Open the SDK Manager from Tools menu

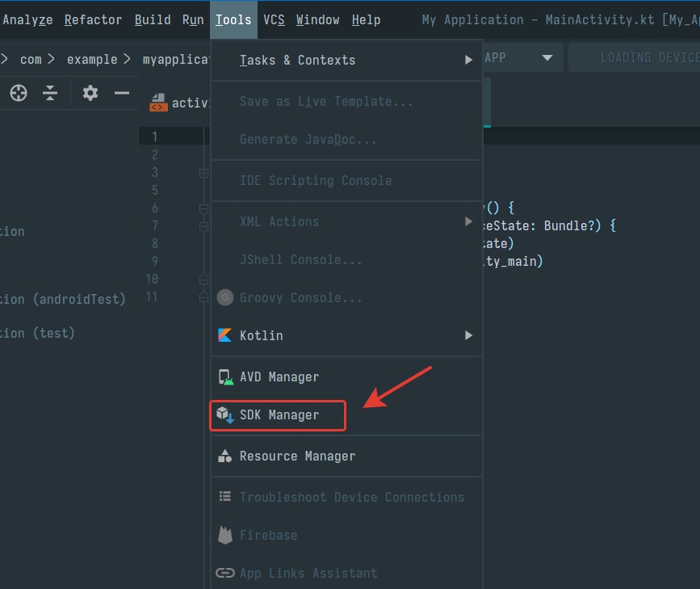[347, 415]
